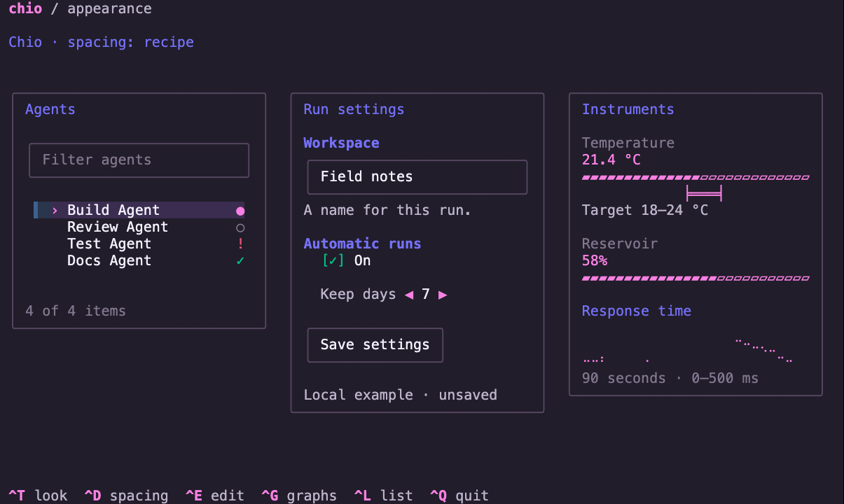Click the "Target 18–24 °C" label

coord(645,210)
